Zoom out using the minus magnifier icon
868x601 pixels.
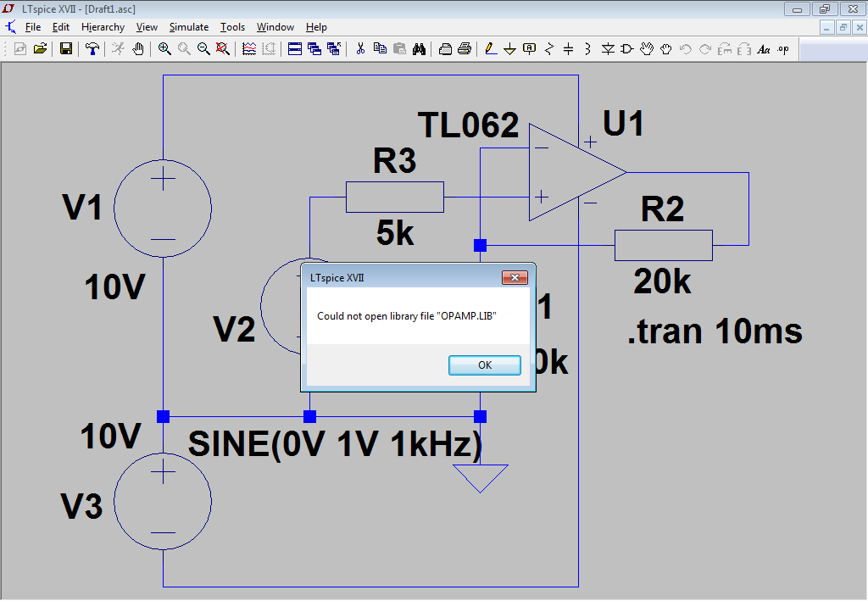(203, 49)
